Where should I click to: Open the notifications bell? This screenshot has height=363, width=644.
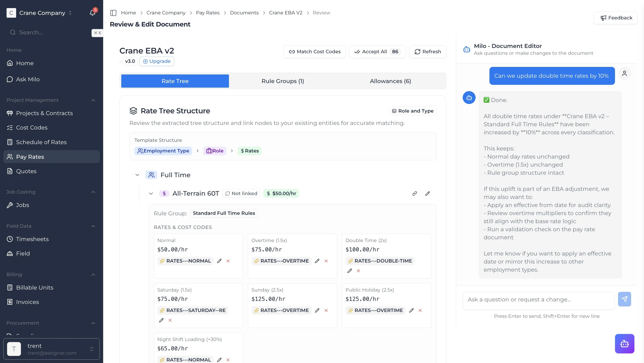(92, 13)
